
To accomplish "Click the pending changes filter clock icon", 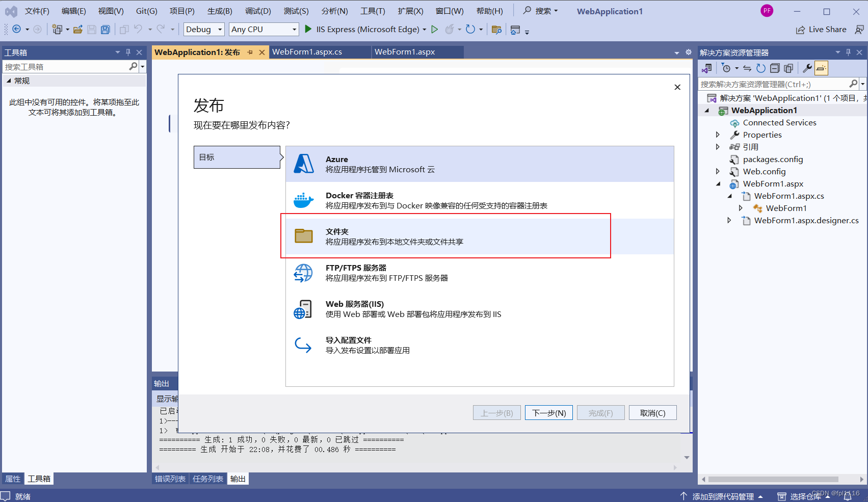I will tap(726, 68).
